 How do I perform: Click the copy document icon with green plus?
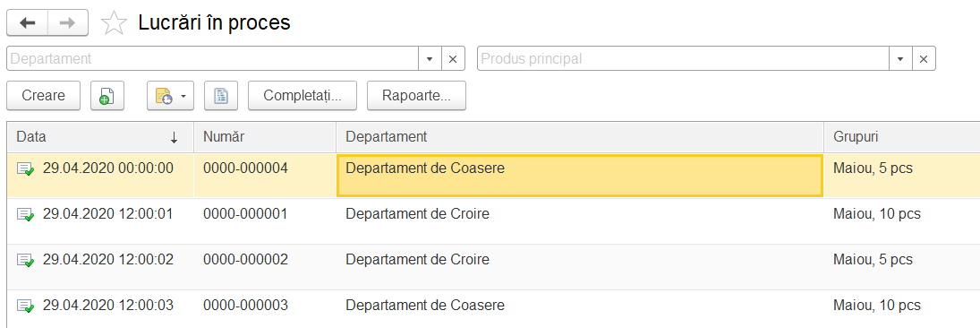point(107,96)
